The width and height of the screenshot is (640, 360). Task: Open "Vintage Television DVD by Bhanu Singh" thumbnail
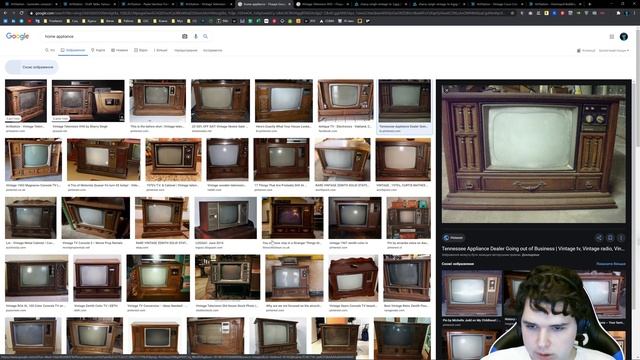(x=88, y=101)
